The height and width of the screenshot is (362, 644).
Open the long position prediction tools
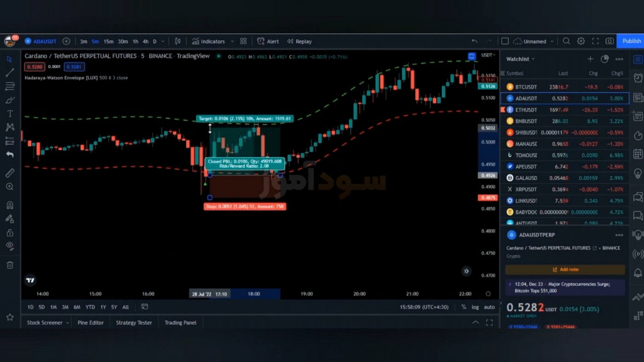[10, 141]
